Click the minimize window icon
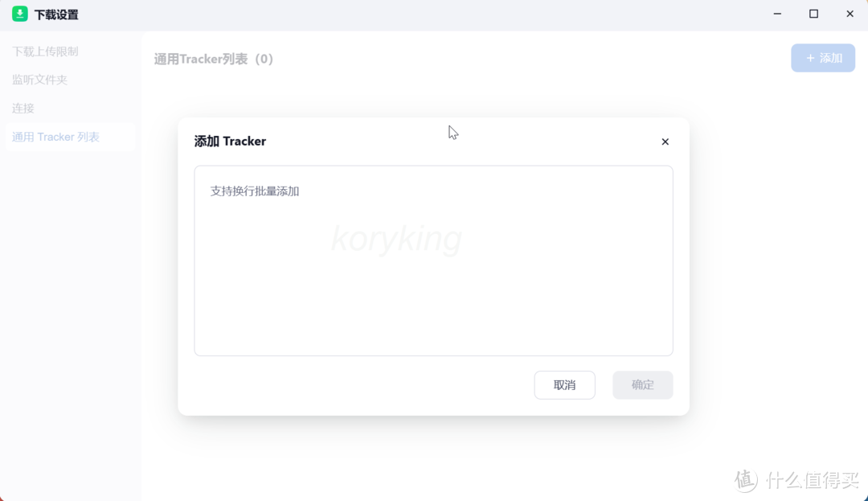Screen dimensions: 868x501 pos(776,14)
